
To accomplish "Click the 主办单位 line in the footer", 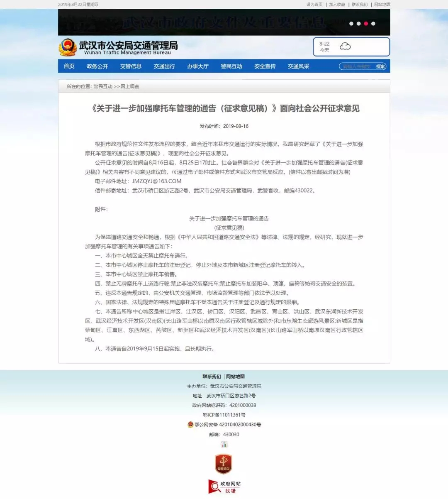I will pos(224,386).
